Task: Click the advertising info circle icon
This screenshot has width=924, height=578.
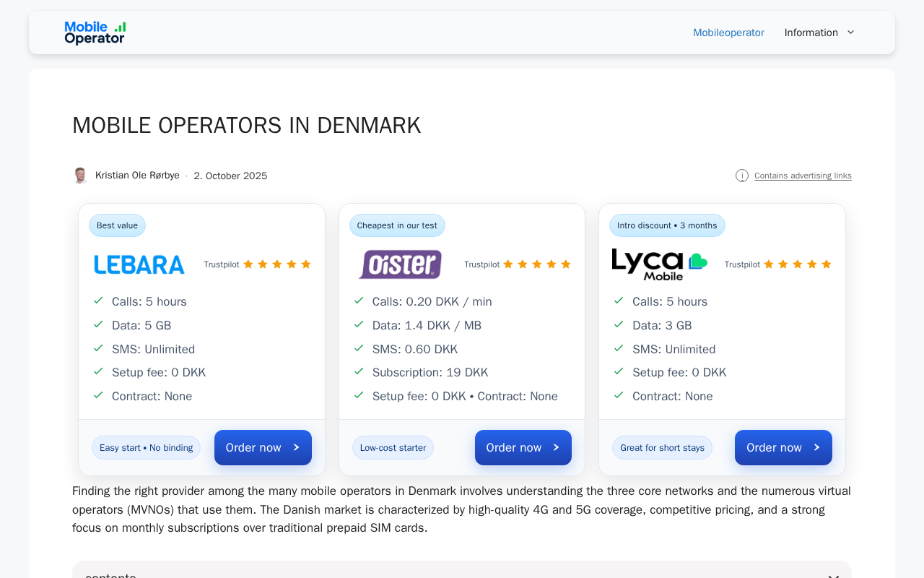Action: (742, 176)
